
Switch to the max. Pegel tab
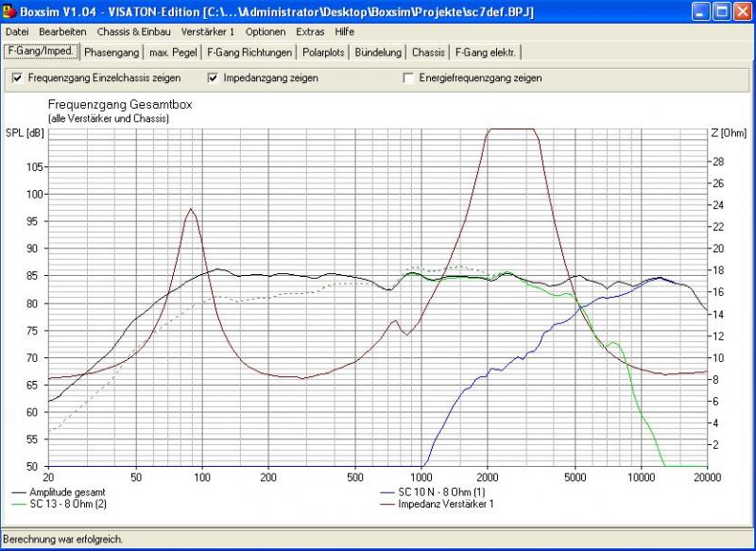pos(171,52)
